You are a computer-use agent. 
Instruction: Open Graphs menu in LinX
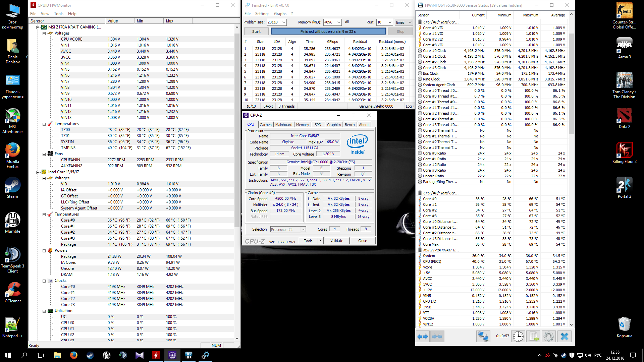point(280,14)
